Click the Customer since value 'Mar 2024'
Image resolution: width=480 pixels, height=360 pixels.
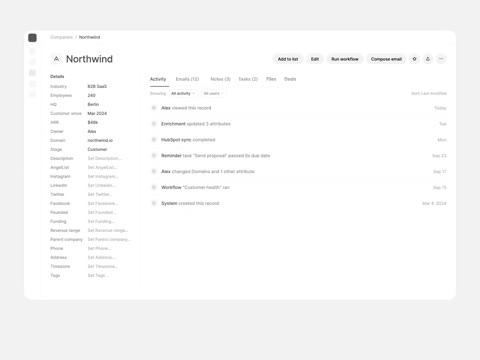[x=97, y=113]
